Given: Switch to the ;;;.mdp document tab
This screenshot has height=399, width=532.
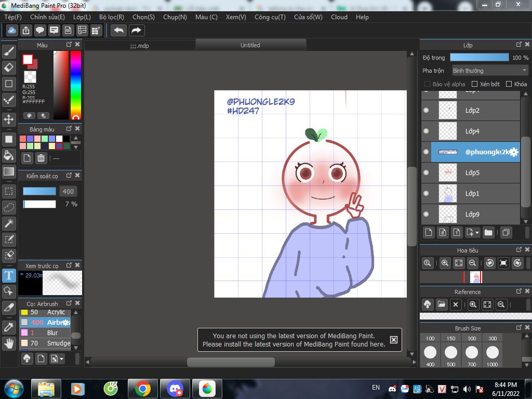Looking at the screenshot, I should pos(139,46).
